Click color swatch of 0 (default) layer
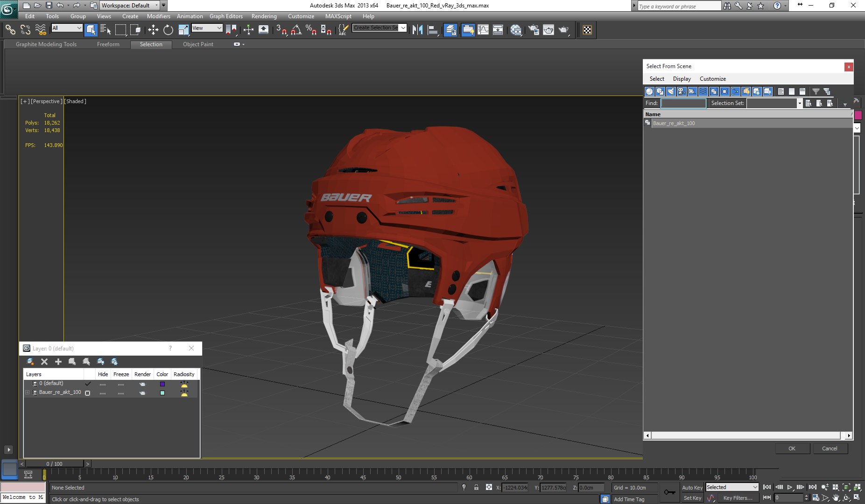Image resolution: width=865 pixels, height=504 pixels. point(162,384)
